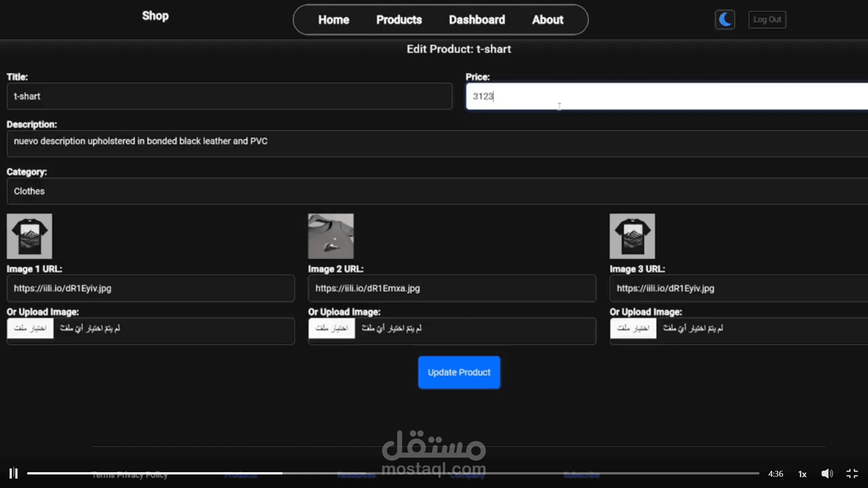Screen dimensions: 868x488
Task: Click the Image 3 URL field
Action: pos(737,288)
